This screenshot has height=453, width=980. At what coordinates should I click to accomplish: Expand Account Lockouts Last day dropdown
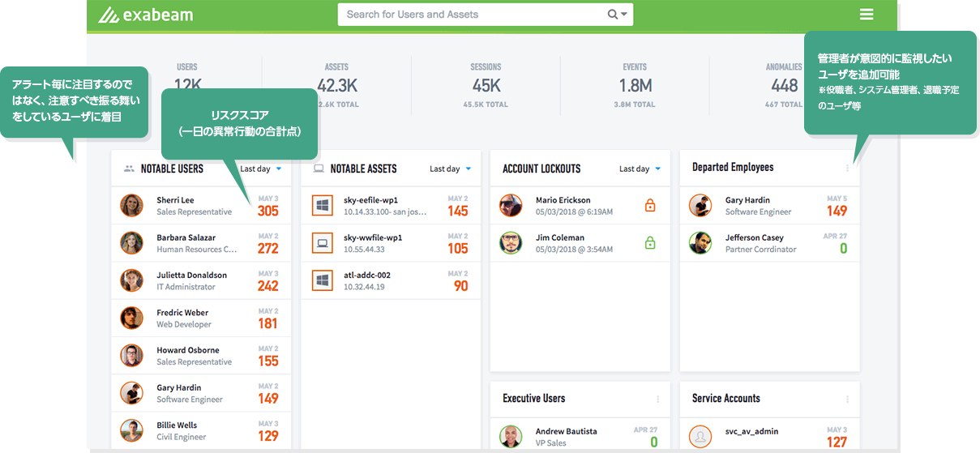pyautogui.click(x=640, y=169)
